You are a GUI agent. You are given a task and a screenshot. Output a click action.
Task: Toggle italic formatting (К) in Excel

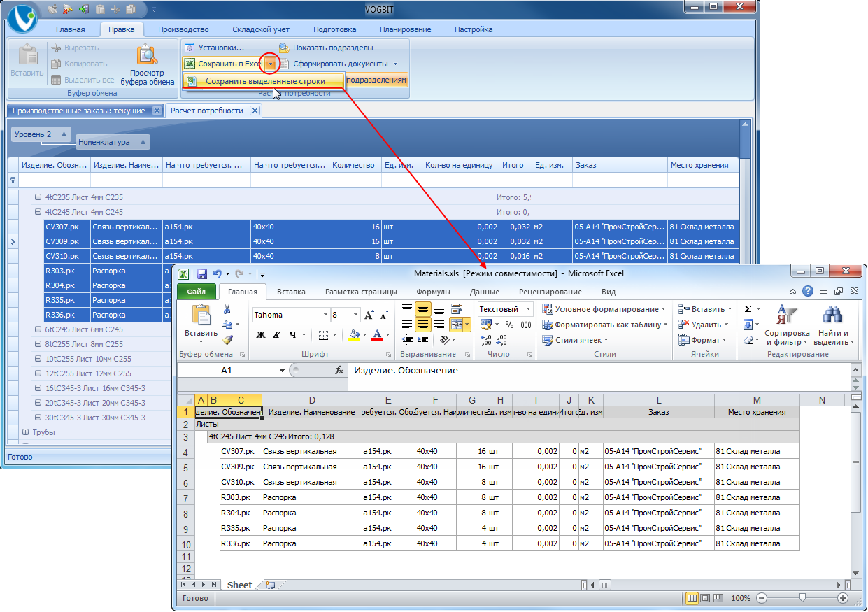pos(276,334)
